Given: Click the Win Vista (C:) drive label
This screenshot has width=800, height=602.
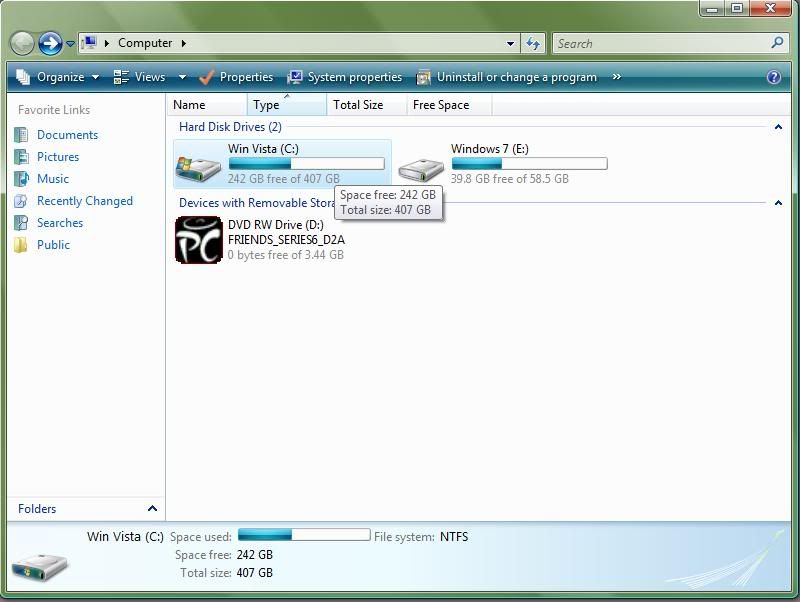Looking at the screenshot, I should pos(263,149).
